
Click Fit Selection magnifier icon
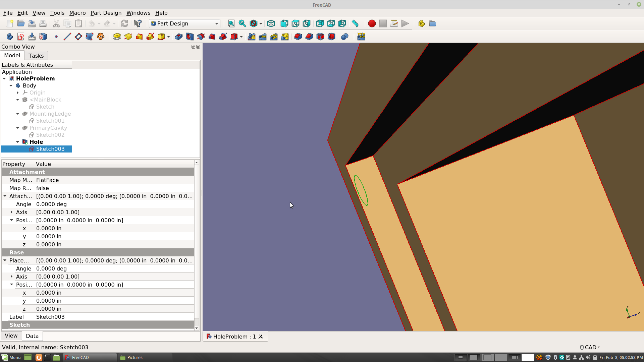point(242,23)
